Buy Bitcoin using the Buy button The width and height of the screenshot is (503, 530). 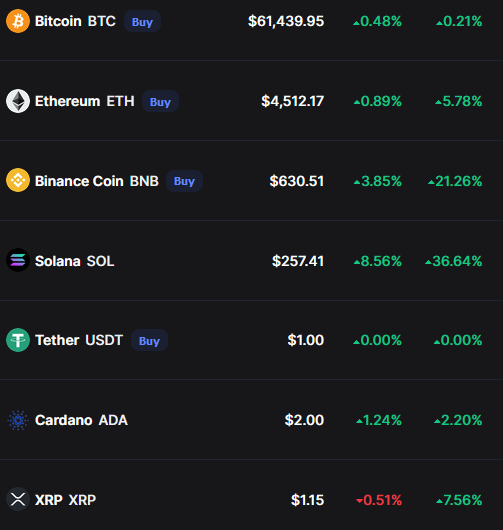point(142,21)
